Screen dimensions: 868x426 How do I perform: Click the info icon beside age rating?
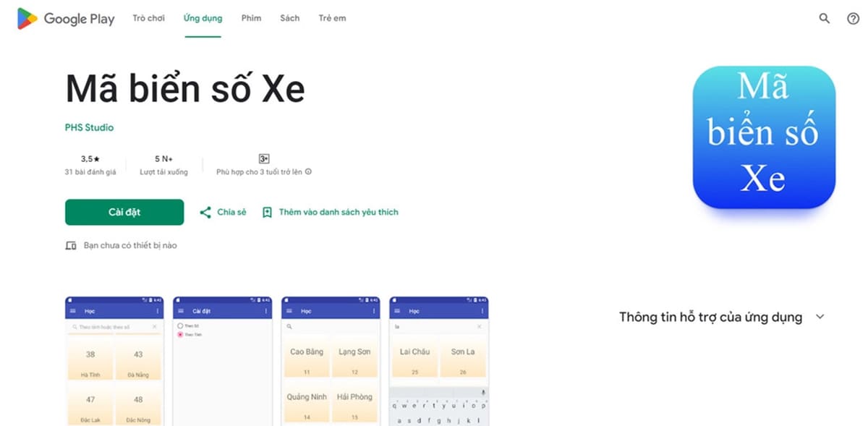coord(308,172)
